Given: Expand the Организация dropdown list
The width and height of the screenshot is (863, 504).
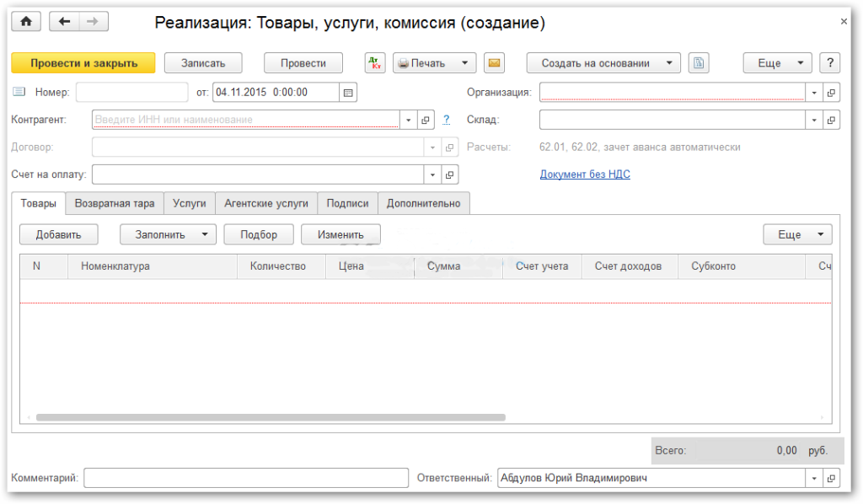Looking at the screenshot, I should (x=814, y=93).
